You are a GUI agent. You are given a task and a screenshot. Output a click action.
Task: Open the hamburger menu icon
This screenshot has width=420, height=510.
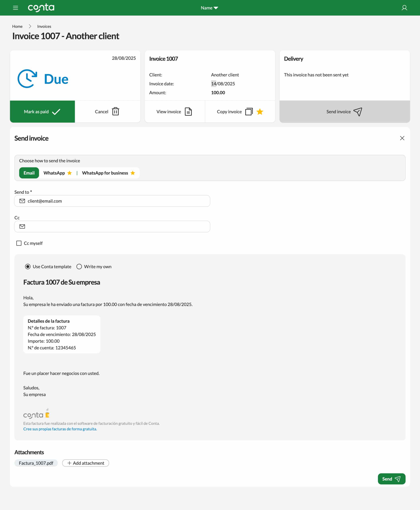(x=16, y=8)
